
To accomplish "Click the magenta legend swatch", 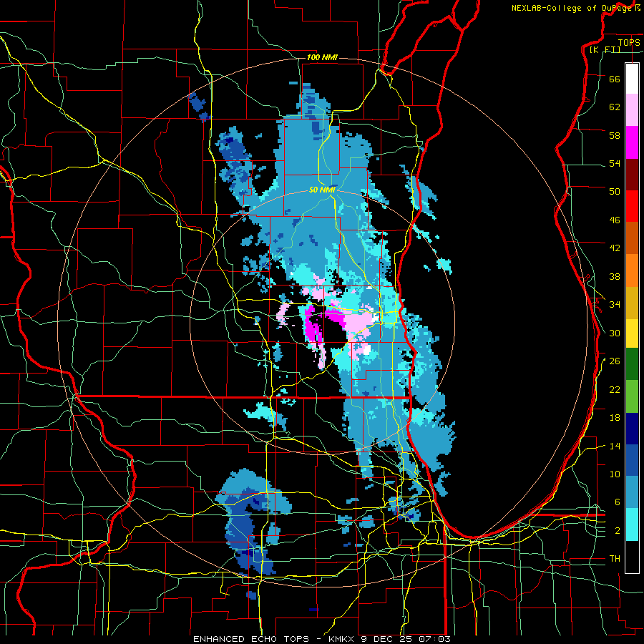I will tap(632, 142).
